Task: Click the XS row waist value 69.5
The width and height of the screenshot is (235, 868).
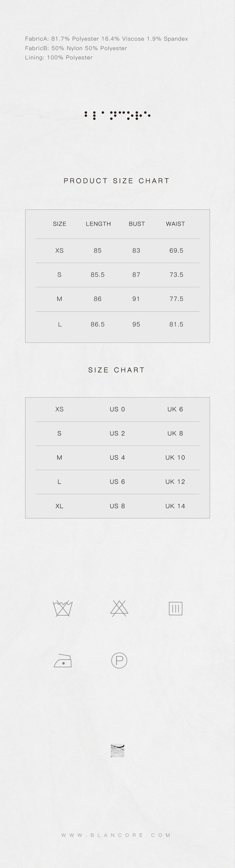Action: 176,250
